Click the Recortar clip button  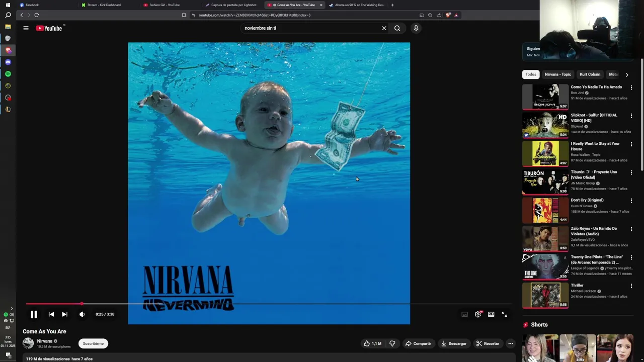[x=488, y=343]
